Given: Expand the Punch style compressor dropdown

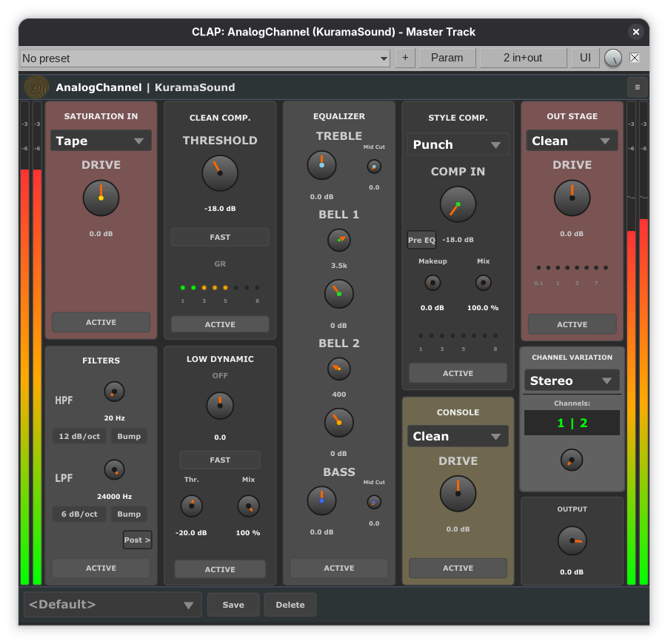Looking at the screenshot, I should tap(458, 144).
